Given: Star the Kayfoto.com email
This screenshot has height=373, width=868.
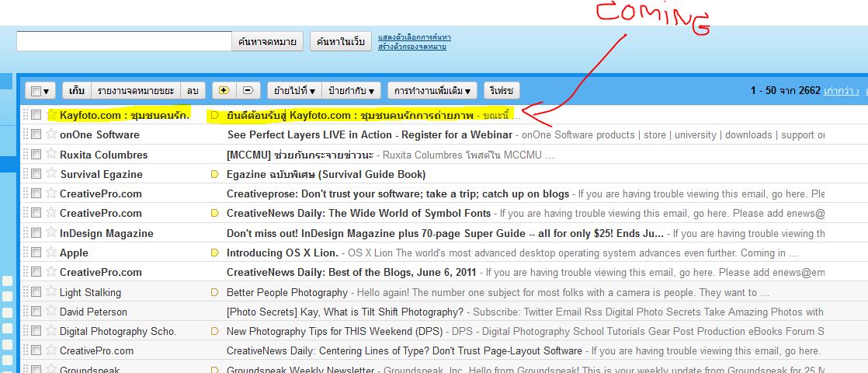Looking at the screenshot, I should point(51,115).
